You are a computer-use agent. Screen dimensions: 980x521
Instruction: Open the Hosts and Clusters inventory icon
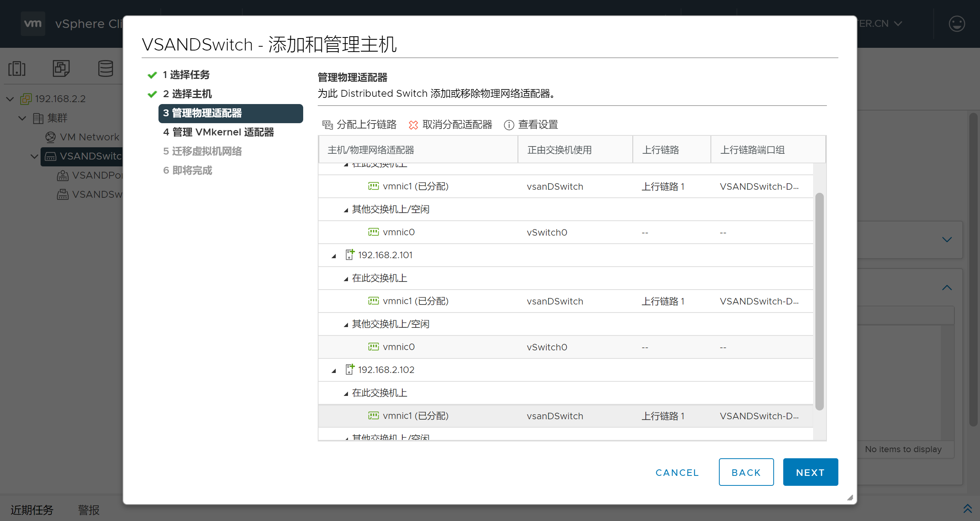pos(17,68)
